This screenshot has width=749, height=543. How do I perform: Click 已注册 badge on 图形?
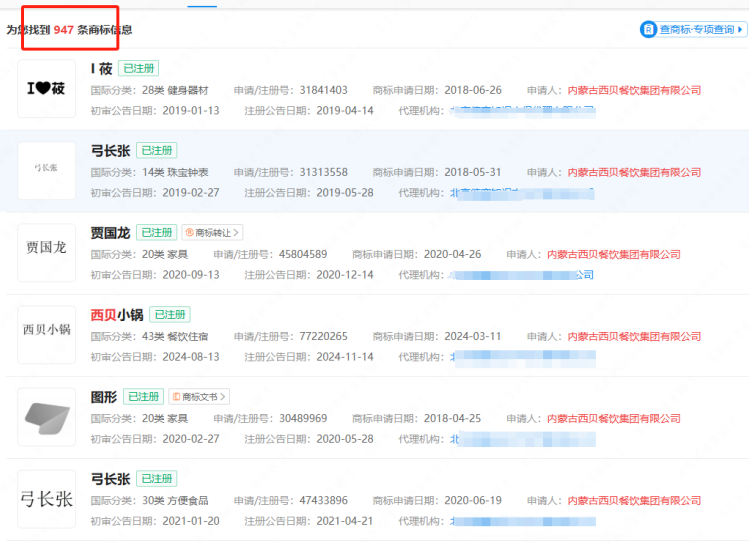coord(143,397)
